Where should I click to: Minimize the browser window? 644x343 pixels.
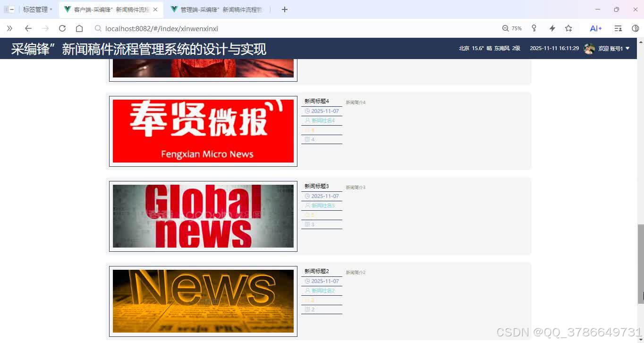tap(598, 9)
